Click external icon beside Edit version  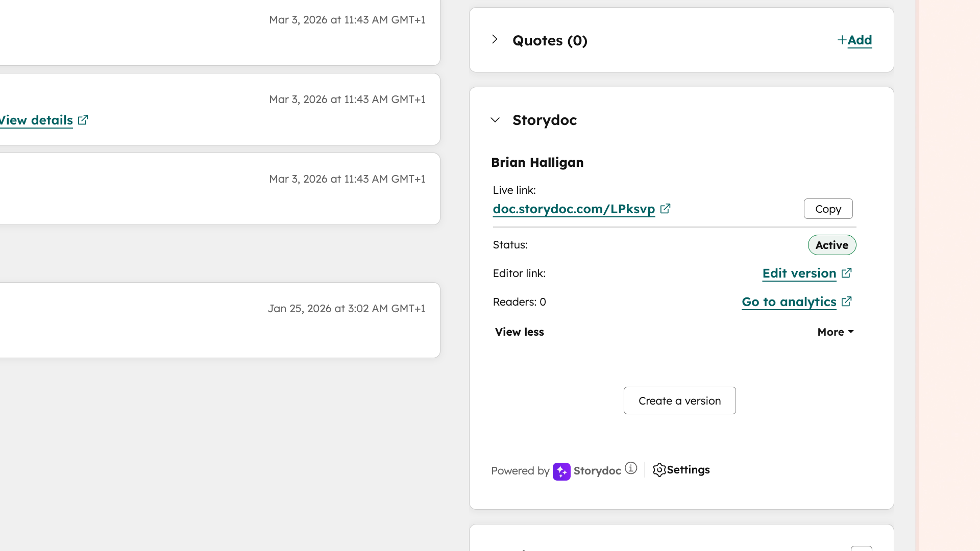pos(846,273)
